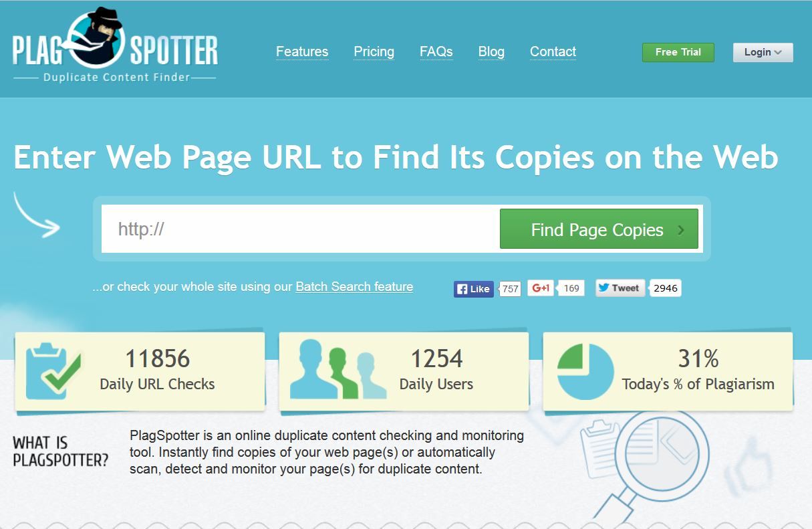Click the WHAT IS PLAGSPOTTER? heading
Screen dimensions: 812x529
pyautogui.click(x=60, y=451)
